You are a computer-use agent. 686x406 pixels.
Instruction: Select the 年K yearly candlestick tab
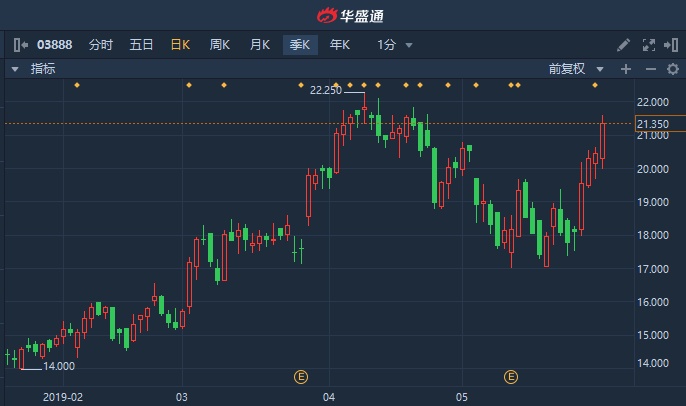pos(340,45)
